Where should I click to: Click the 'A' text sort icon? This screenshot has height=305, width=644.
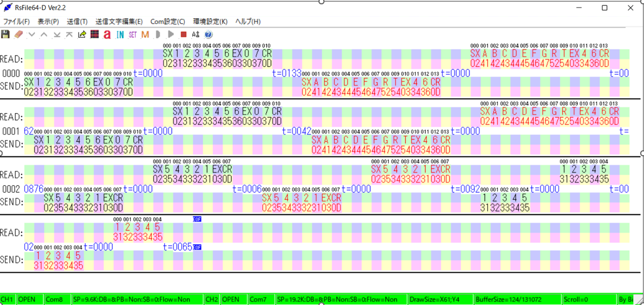click(x=196, y=34)
